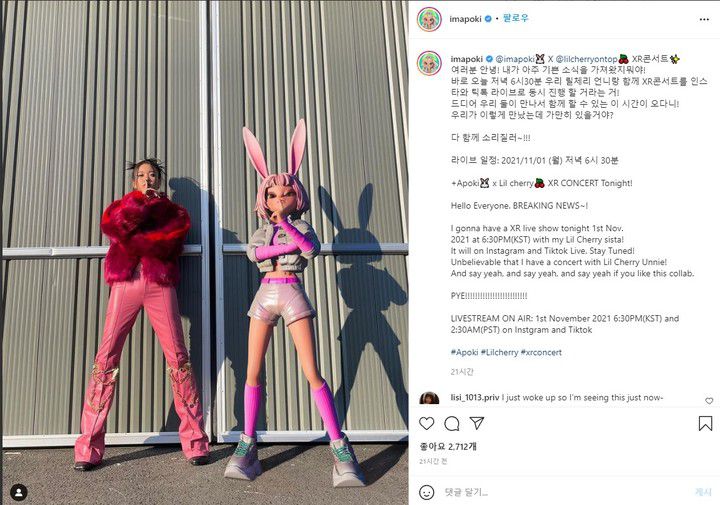Like lisi_1013.priv's comment with small heart

click(709, 401)
